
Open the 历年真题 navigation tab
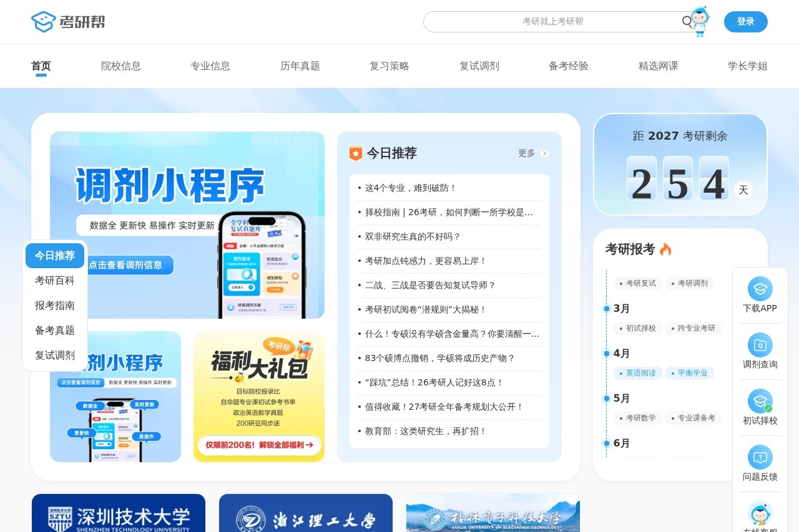coord(300,66)
